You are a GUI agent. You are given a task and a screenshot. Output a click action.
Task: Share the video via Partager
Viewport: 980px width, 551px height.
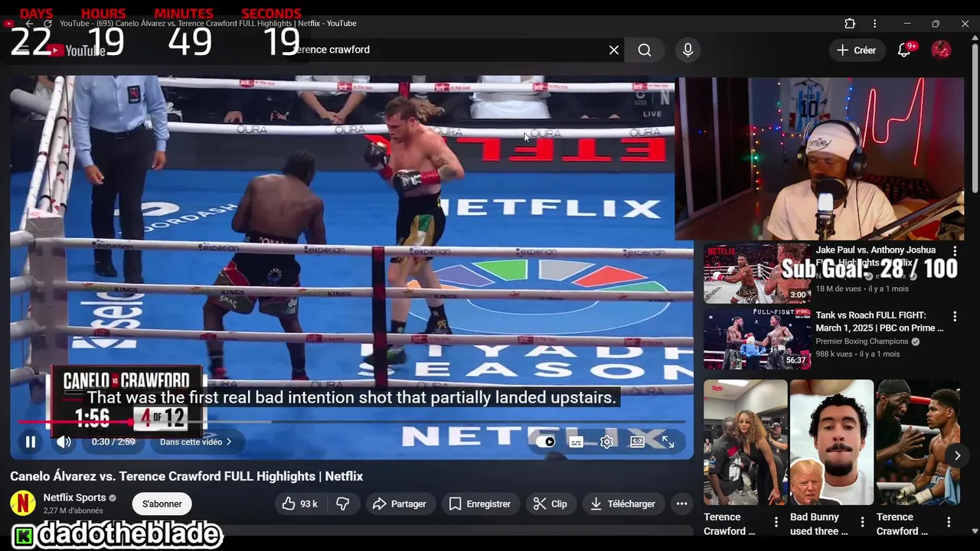point(399,504)
